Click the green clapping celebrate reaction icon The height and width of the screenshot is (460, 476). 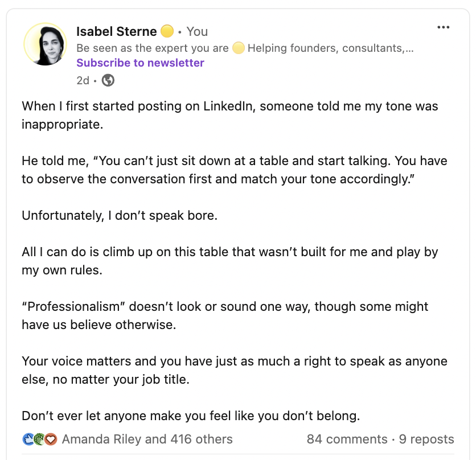(x=39, y=440)
